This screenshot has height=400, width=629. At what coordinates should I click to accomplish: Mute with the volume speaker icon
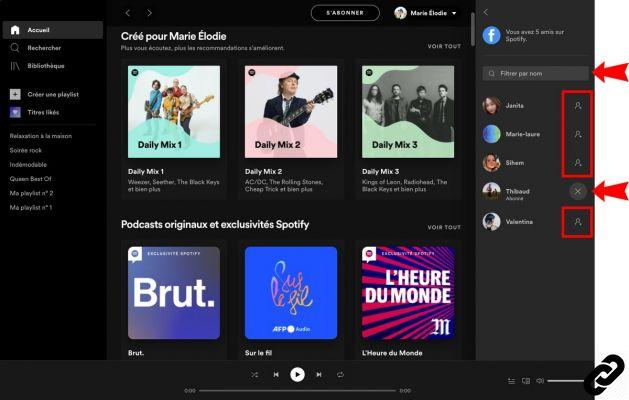540,381
